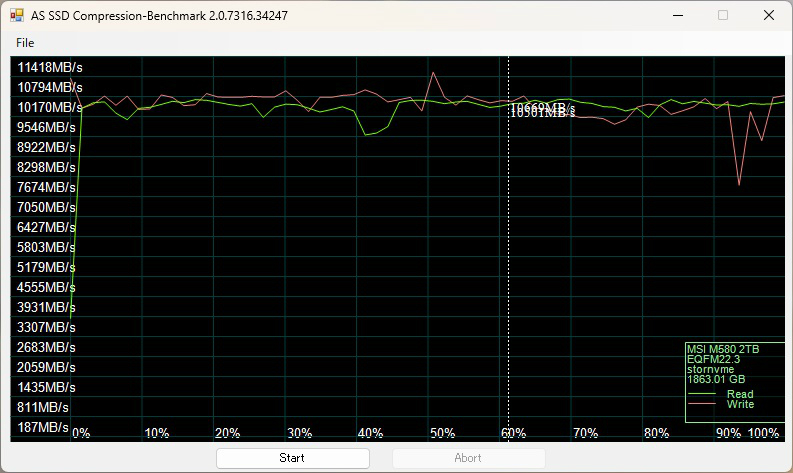Click the overlapping speed readout at cursor line
The width and height of the screenshot is (793, 473).
click(x=543, y=110)
